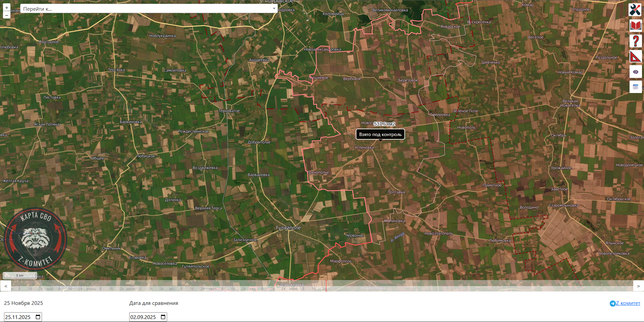
Task: Click the 'Зеленое Поле' settlement label
Action: [465, 111]
